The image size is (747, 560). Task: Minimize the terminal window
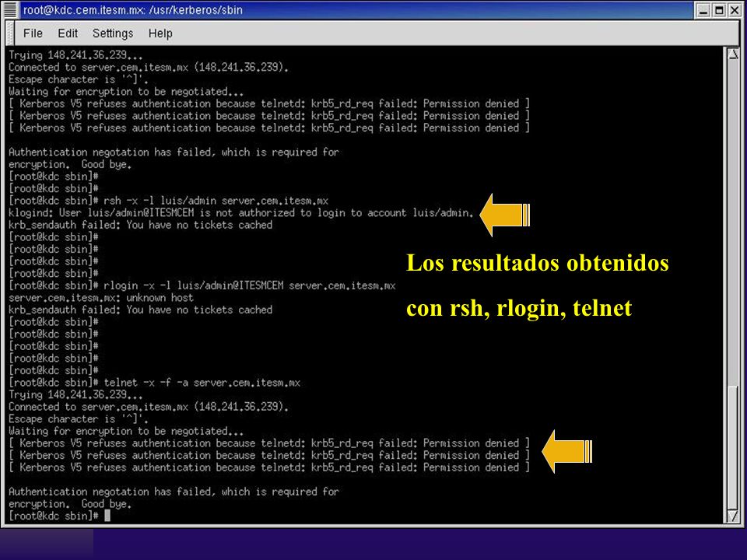tap(703, 10)
